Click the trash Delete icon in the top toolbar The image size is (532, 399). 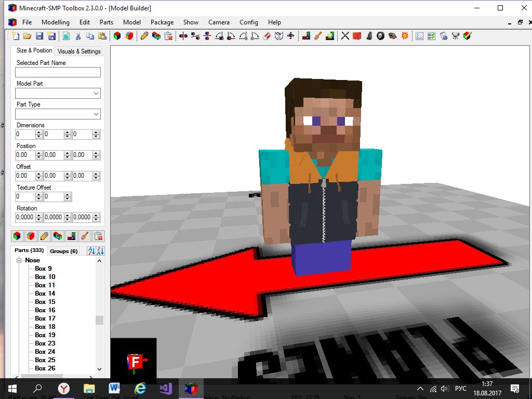[x=168, y=36]
